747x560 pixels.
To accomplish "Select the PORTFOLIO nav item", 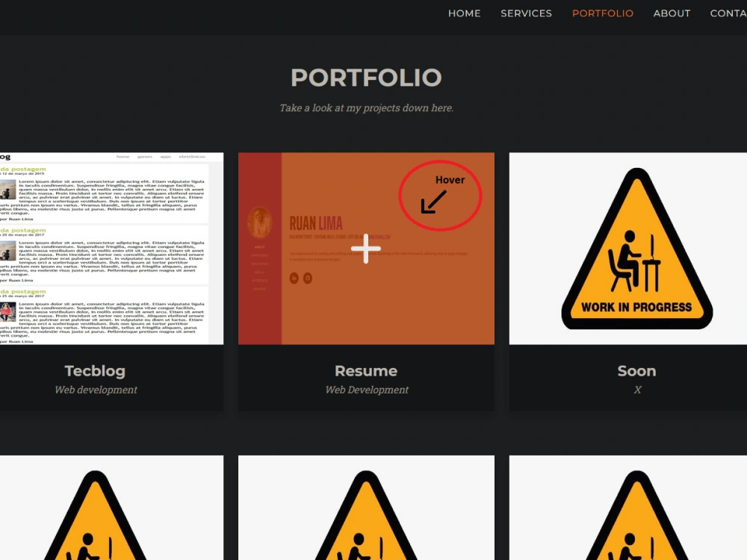I will pos(603,13).
